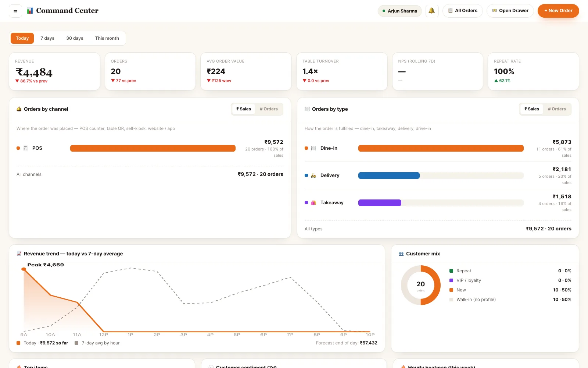Click the Open Drawer button
The image size is (588, 368).
510,11
